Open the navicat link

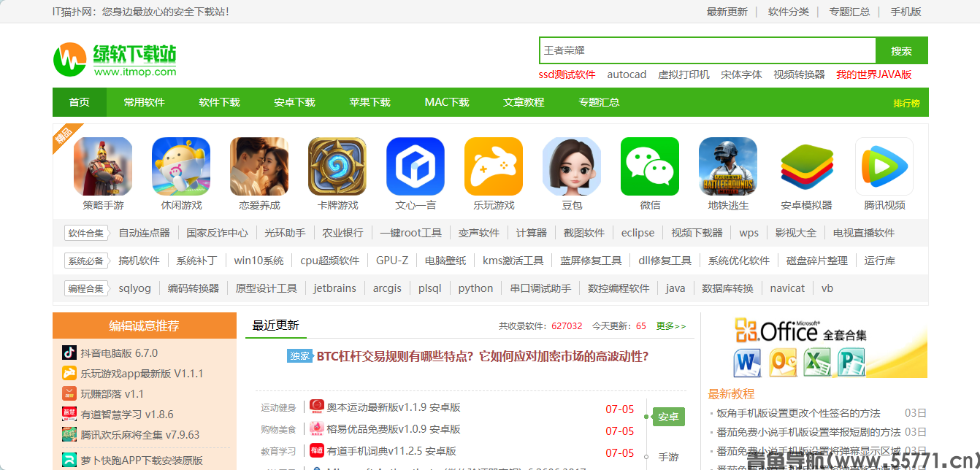pyautogui.click(x=787, y=288)
